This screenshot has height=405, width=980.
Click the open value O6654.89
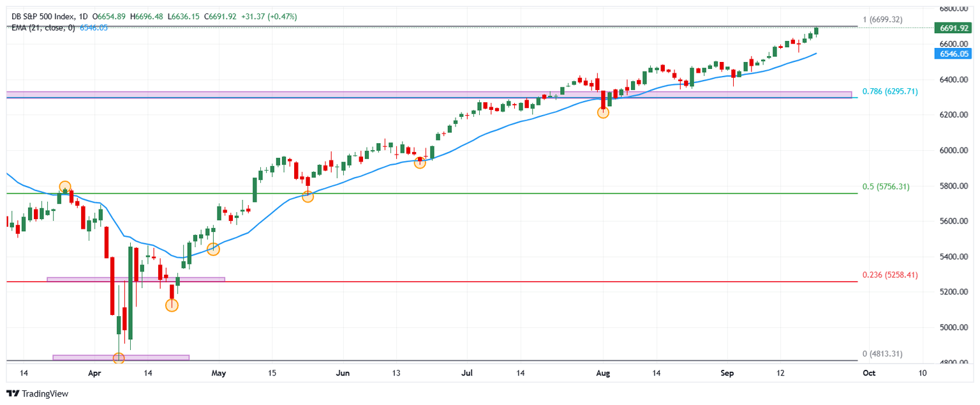click(x=109, y=16)
